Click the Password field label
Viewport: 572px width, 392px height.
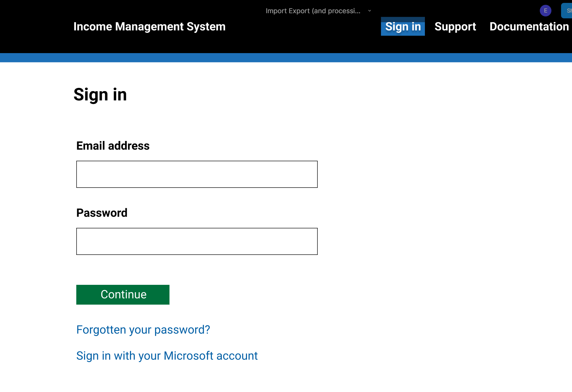(x=102, y=213)
